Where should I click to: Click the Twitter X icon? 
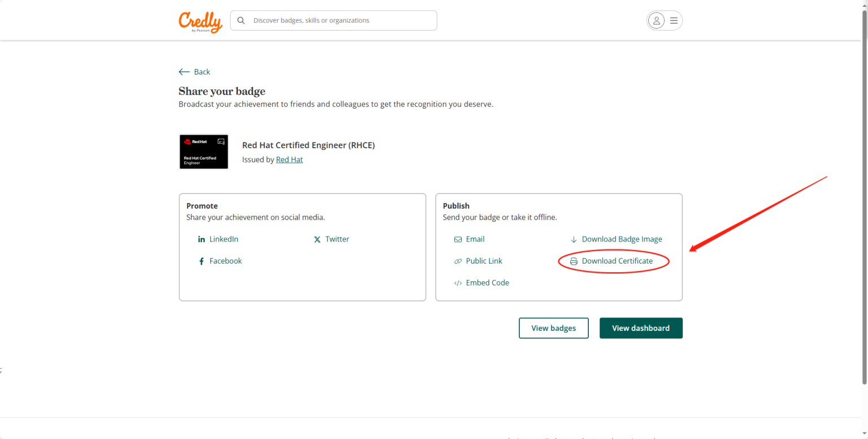(317, 239)
